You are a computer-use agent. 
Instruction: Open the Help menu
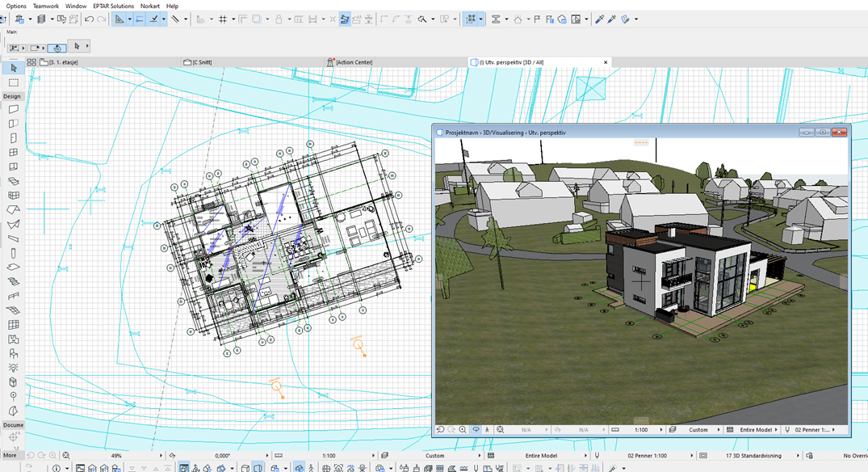click(172, 6)
